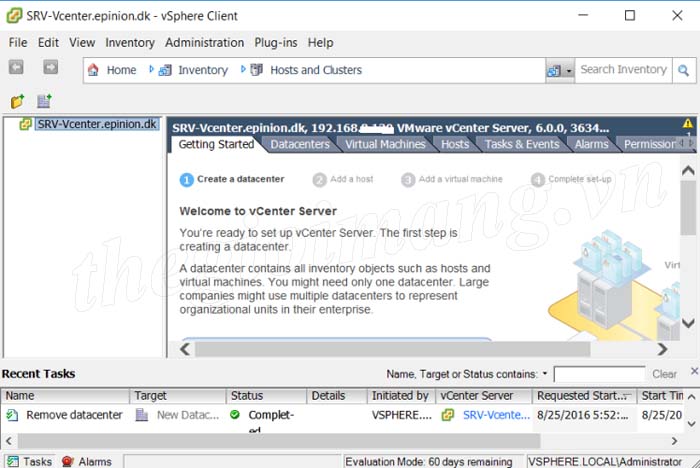
Task: Click the Hosts and Clusters breadcrumb icon
Action: point(256,70)
